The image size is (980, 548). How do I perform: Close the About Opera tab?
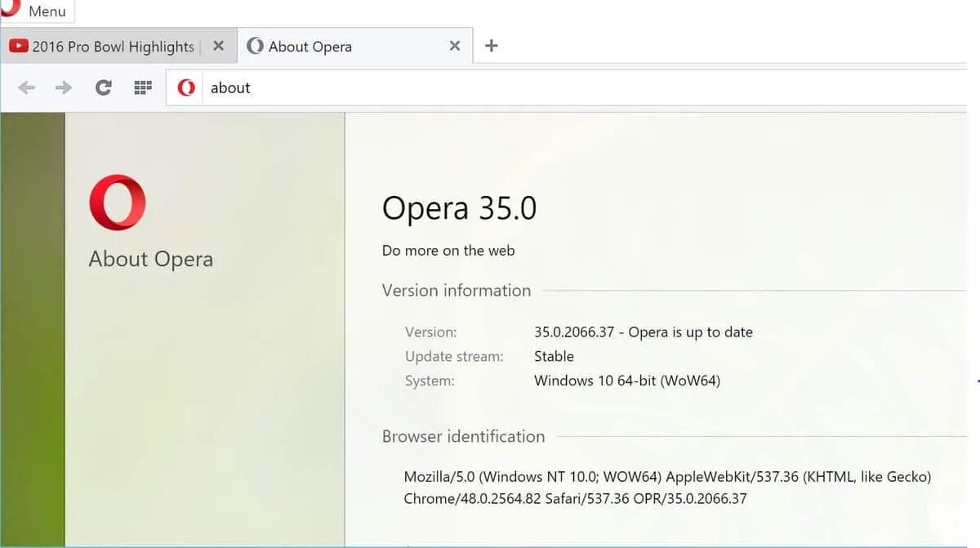click(455, 47)
